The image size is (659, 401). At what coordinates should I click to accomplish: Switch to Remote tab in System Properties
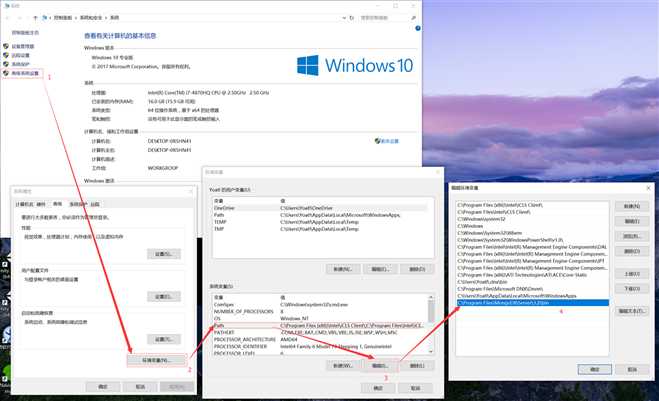[95, 204]
